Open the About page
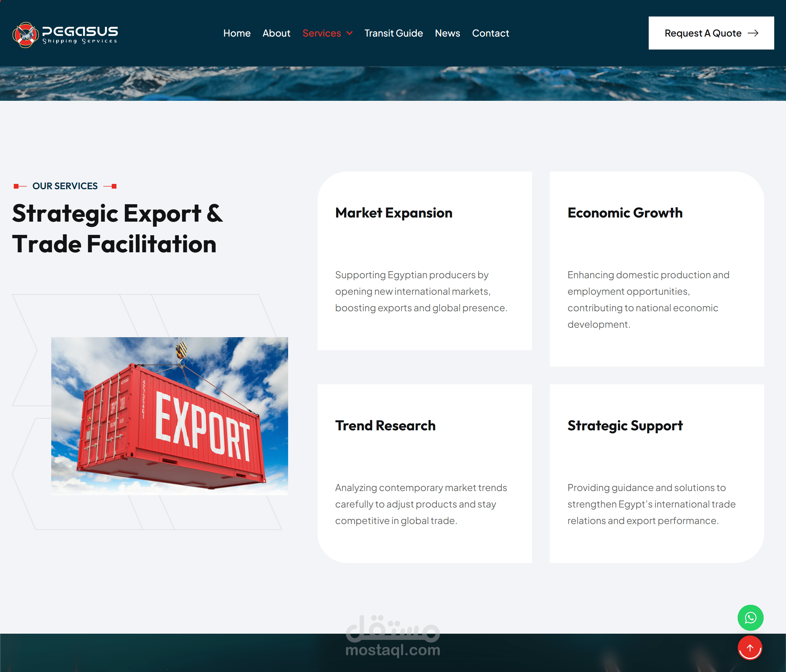786x672 pixels. (276, 33)
